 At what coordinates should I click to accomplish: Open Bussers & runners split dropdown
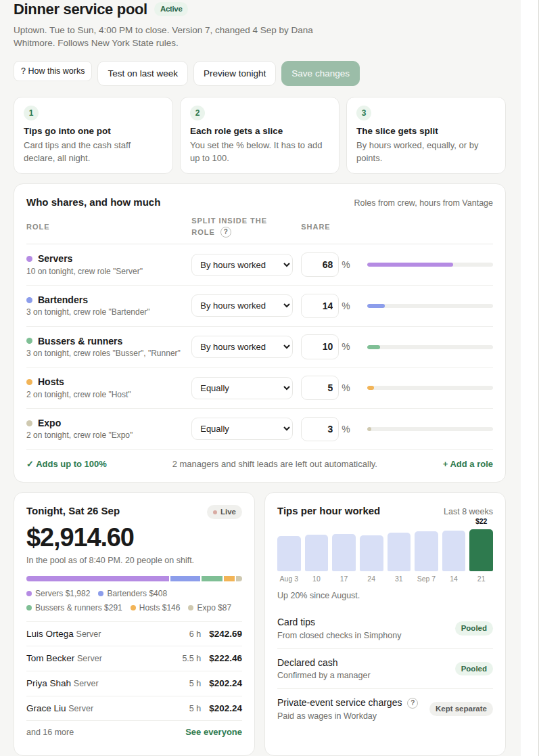[x=242, y=347]
